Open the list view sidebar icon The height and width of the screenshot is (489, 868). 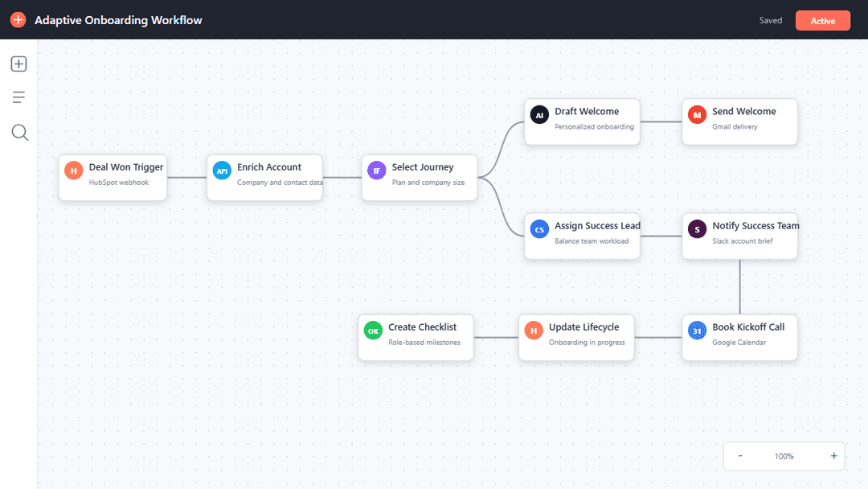18,97
